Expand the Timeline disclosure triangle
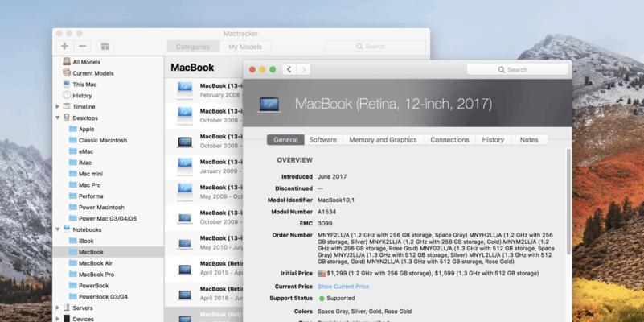The image size is (644, 322). pos(58,106)
